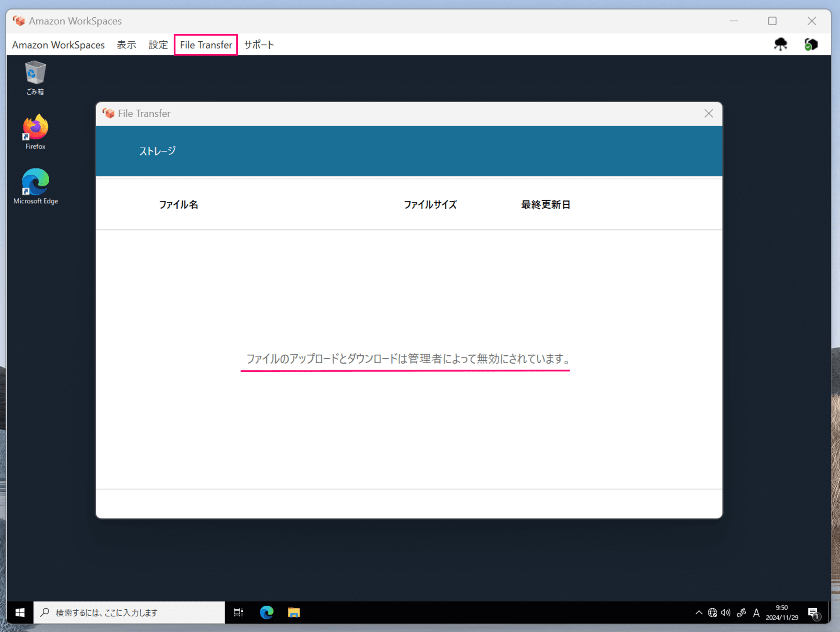Screen dimensions: 840x632
Task: Click the taskbar search box
Action: tap(129, 612)
